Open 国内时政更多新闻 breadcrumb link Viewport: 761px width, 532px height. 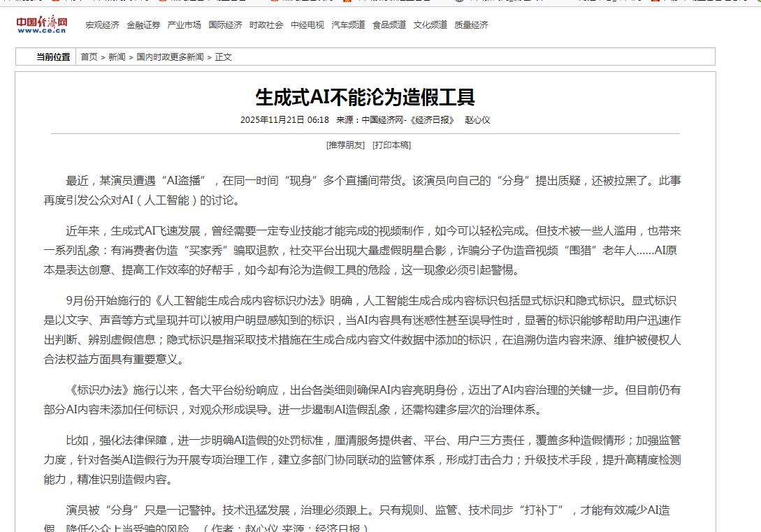tap(170, 57)
